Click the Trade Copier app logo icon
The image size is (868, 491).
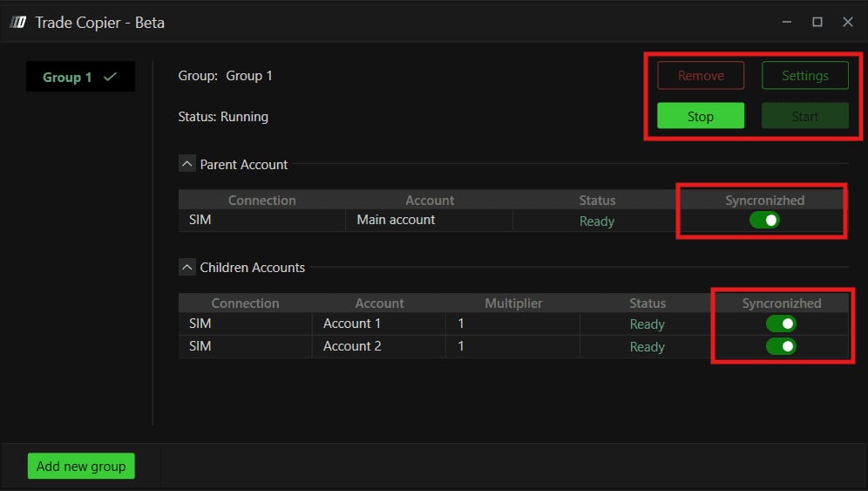pyautogui.click(x=18, y=22)
